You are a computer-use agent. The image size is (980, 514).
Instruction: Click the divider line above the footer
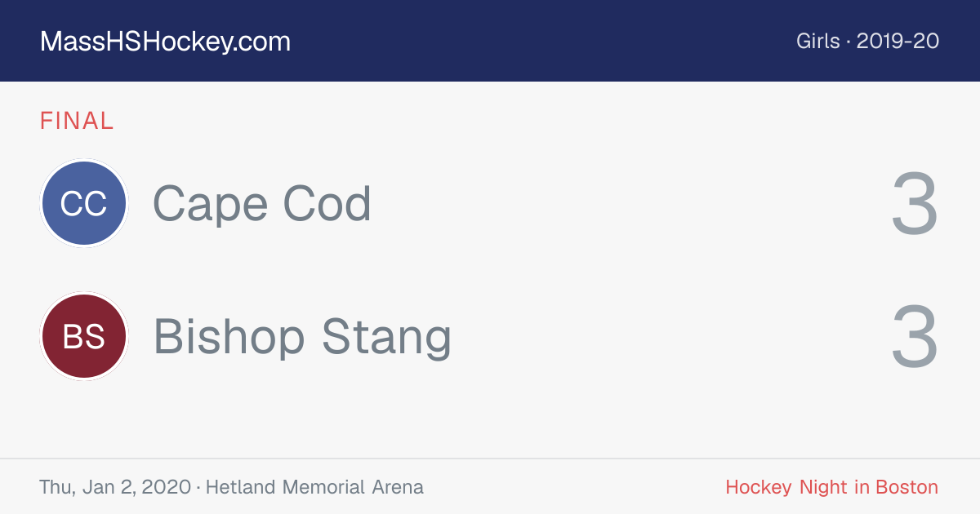490,459
